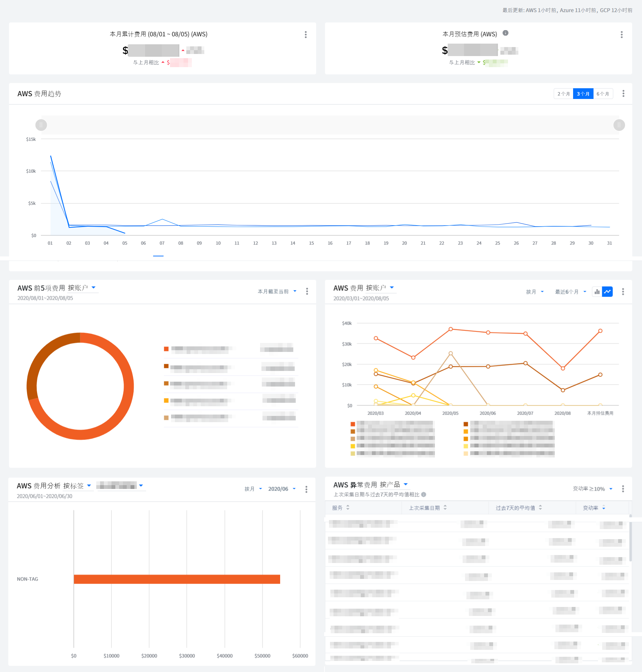Open kebab menu on month-to-date cost card

[305, 35]
